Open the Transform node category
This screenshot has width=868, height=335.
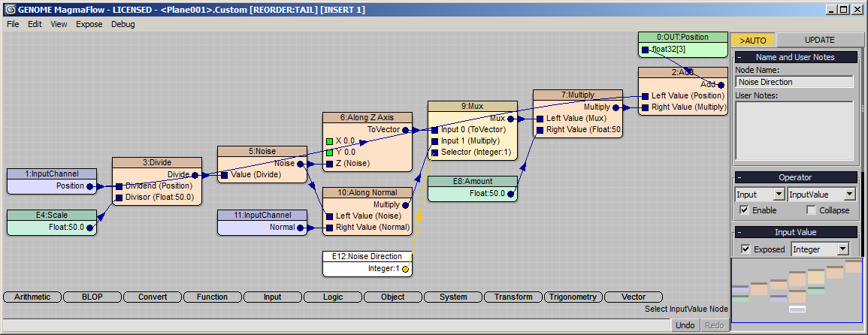(513, 297)
